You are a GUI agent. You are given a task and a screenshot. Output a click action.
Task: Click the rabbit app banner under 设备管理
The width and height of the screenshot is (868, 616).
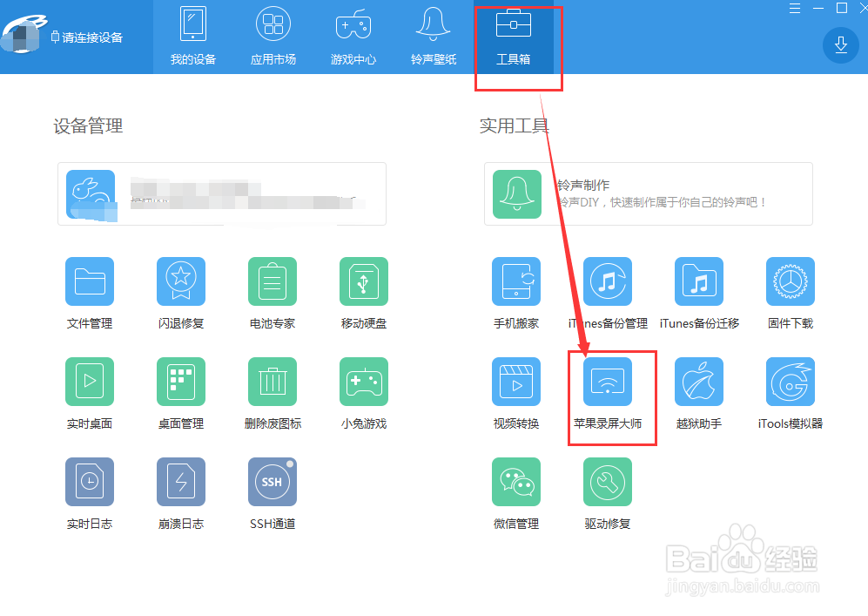point(222,194)
